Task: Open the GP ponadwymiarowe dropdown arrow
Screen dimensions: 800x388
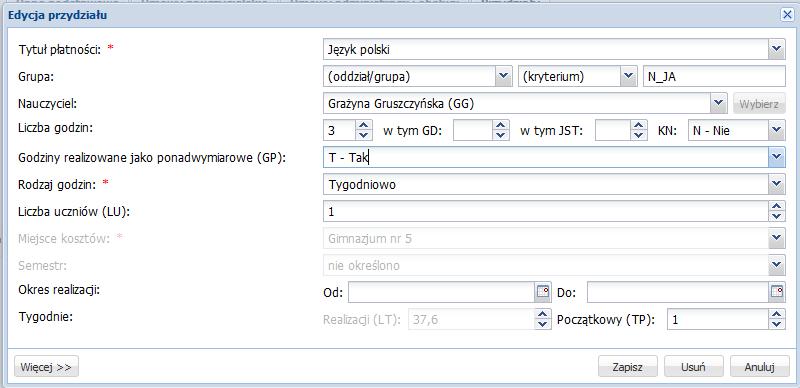Action: click(777, 158)
